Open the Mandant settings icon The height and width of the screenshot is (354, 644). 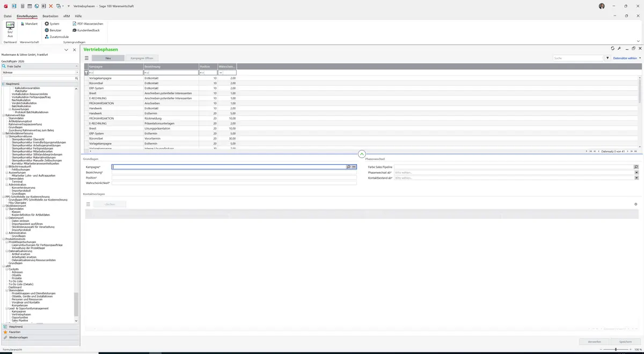[x=29, y=24]
